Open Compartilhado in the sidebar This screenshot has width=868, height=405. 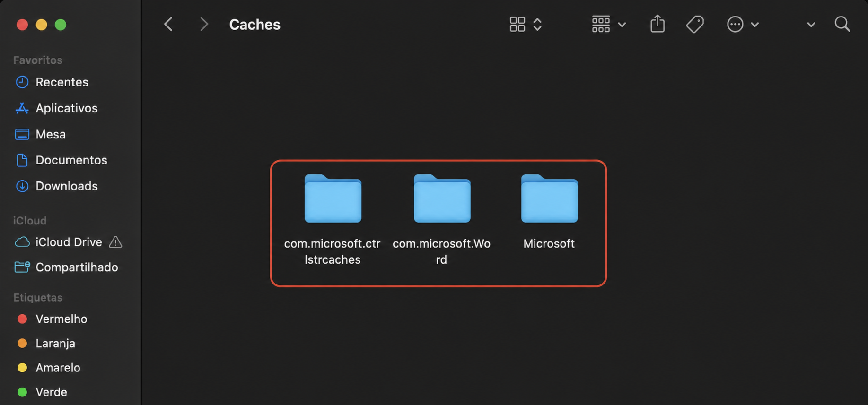click(77, 267)
